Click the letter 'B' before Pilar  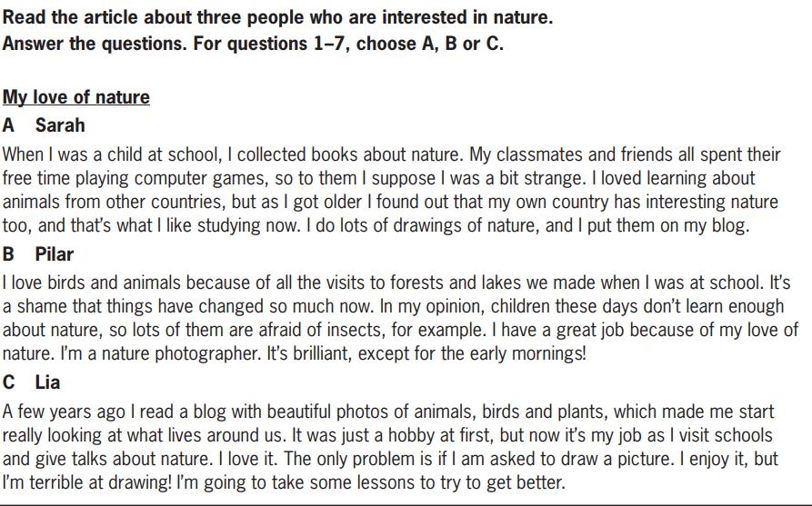pyautogui.click(x=8, y=254)
